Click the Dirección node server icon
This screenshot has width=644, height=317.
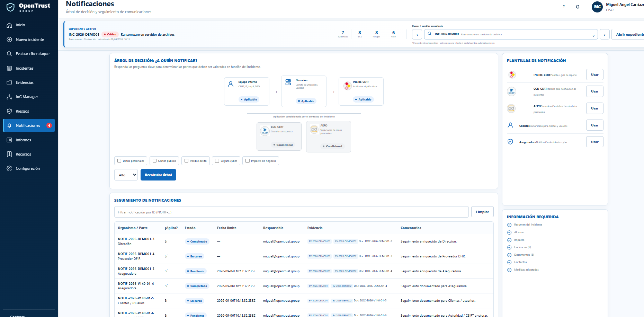click(288, 82)
